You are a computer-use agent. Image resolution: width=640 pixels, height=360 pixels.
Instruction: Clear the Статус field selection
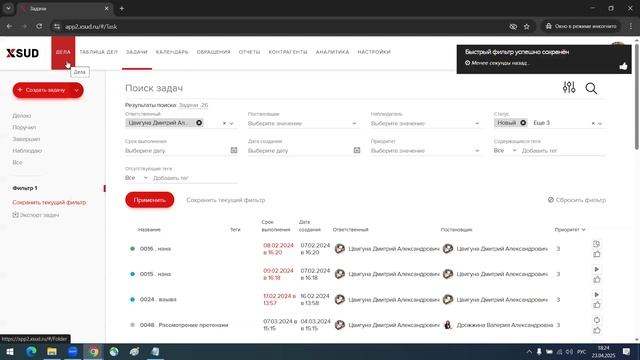coord(593,123)
